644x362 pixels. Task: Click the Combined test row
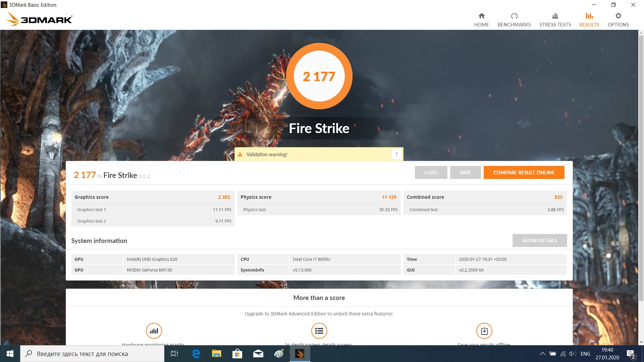click(485, 209)
